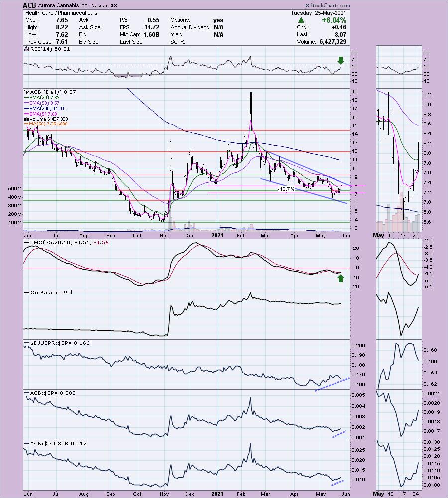Click the Options value yes

pyautogui.click(x=218, y=20)
